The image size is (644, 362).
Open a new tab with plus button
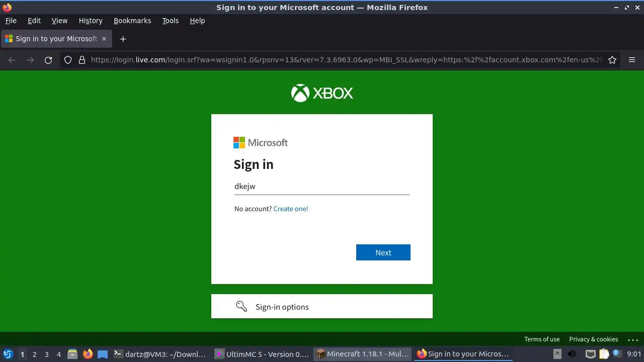(123, 39)
